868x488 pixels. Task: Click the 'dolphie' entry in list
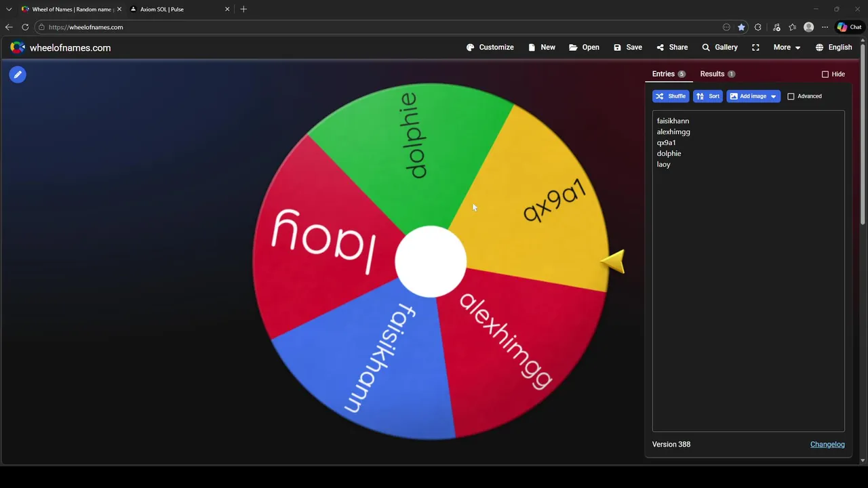click(x=669, y=153)
